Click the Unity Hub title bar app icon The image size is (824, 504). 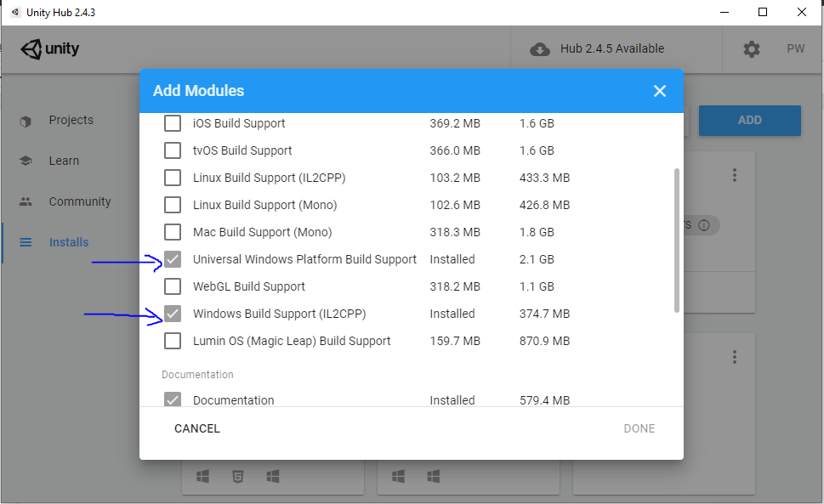click(15, 12)
